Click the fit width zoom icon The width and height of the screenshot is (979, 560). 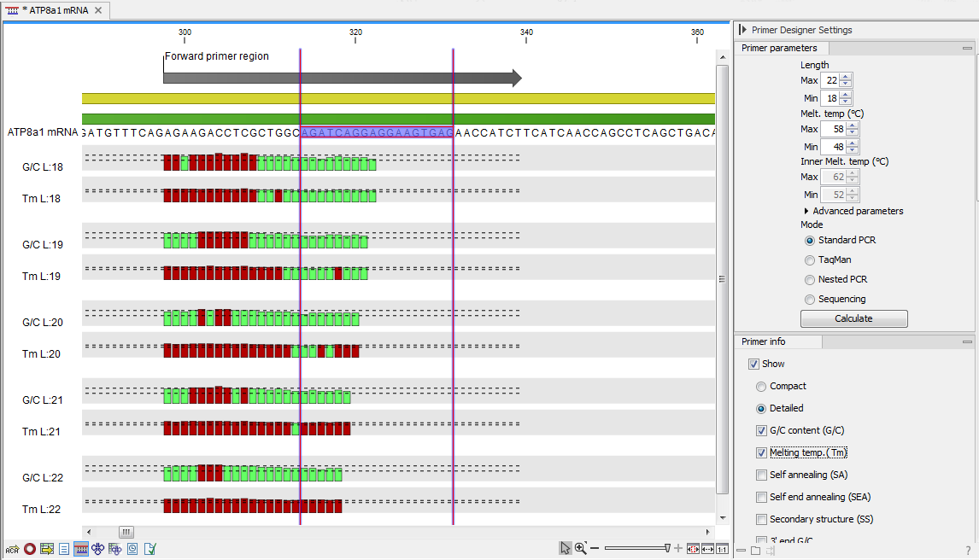tap(707, 548)
